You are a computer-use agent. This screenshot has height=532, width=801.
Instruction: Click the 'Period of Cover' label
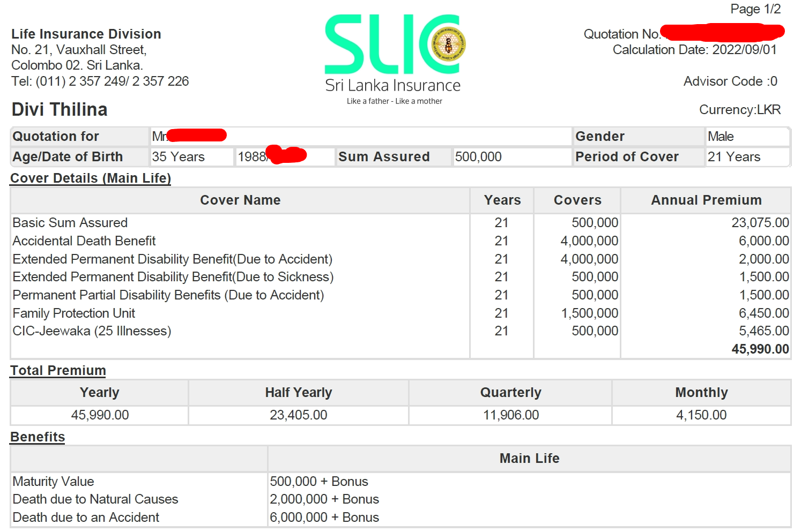[627, 157]
